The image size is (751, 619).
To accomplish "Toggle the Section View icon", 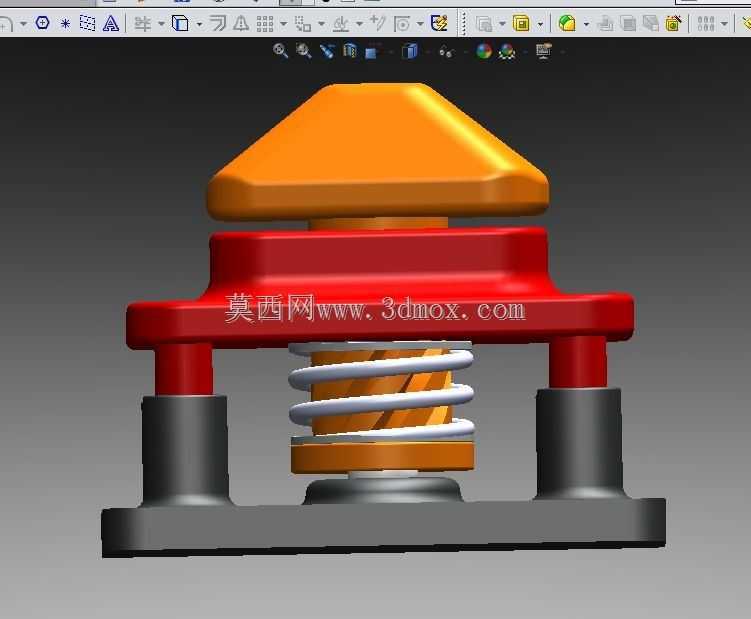I will (x=350, y=50).
